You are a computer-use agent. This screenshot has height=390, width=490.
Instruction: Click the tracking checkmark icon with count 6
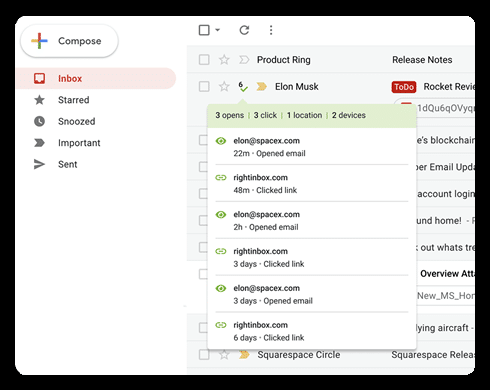pos(243,87)
